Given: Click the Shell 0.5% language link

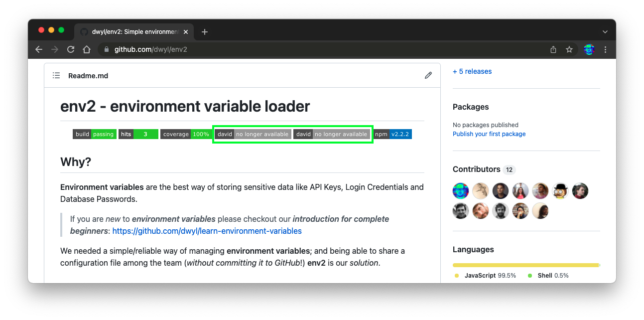Looking at the screenshot, I should click(548, 276).
